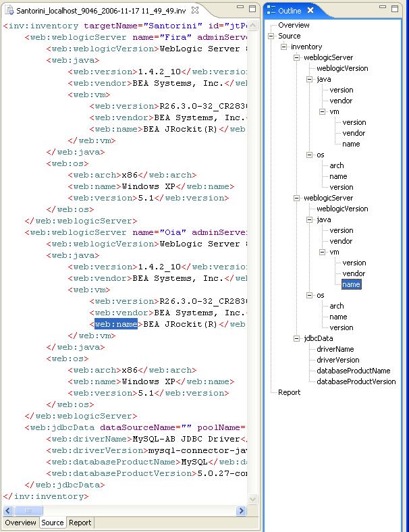Click the highlighted web:name tag in source

pyautogui.click(x=116, y=324)
